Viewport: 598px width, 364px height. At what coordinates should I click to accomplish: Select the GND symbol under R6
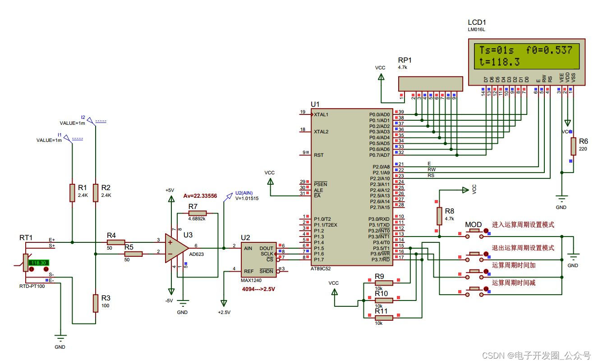[x=561, y=198]
